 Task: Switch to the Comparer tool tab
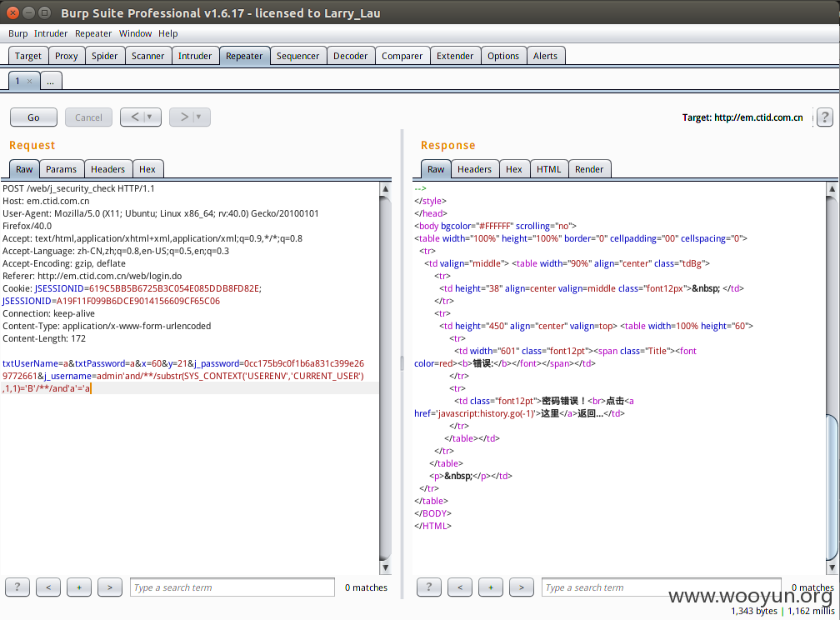pyautogui.click(x=402, y=56)
